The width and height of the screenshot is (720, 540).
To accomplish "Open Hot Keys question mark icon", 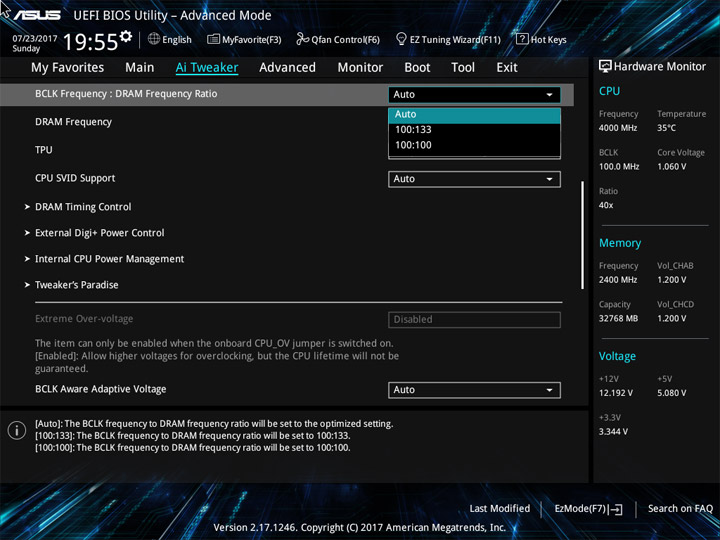I will pyautogui.click(x=522, y=39).
